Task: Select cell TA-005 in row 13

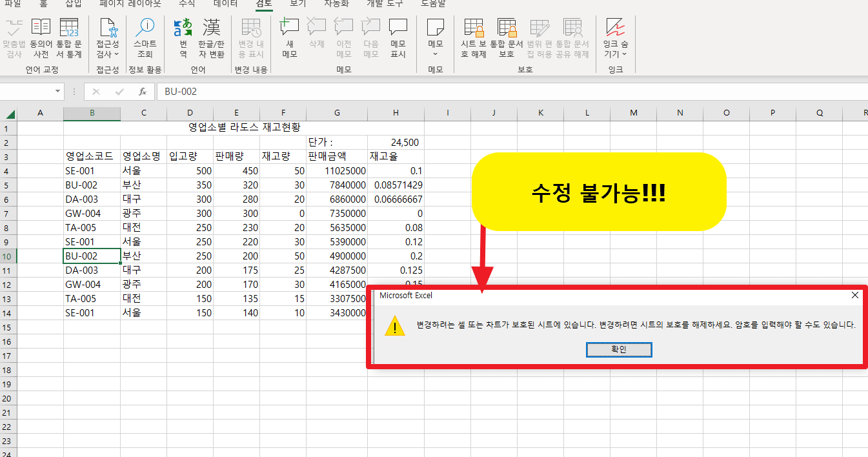Action: 92,299
